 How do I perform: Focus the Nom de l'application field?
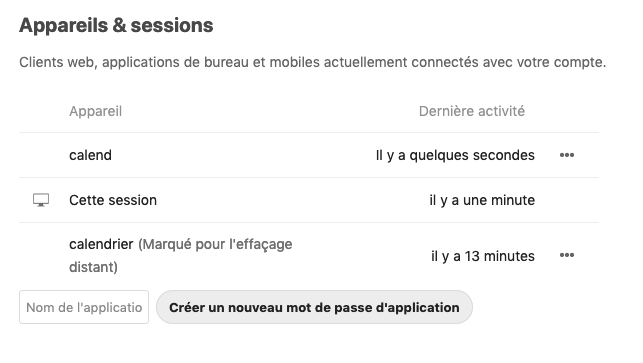pyautogui.click(x=84, y=307)
